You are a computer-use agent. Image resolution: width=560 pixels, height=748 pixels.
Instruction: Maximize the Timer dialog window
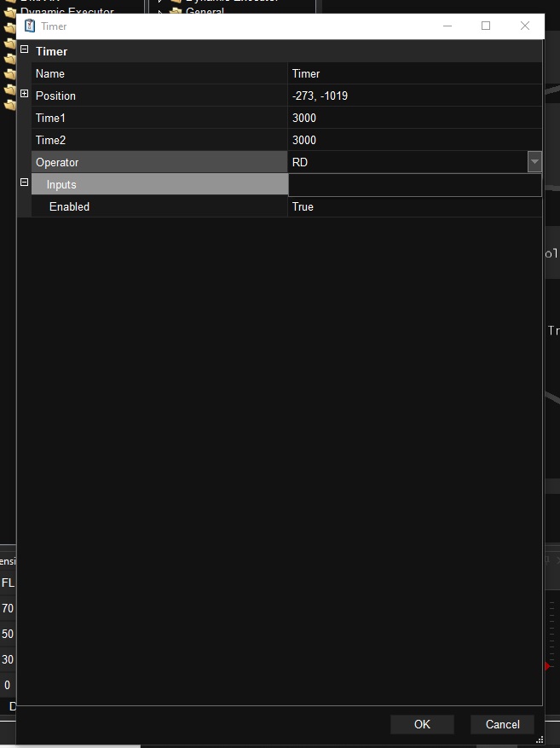point(486,26)
